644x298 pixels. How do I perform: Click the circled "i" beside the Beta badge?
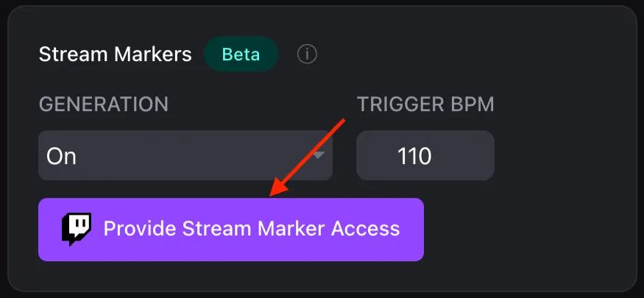307,54
